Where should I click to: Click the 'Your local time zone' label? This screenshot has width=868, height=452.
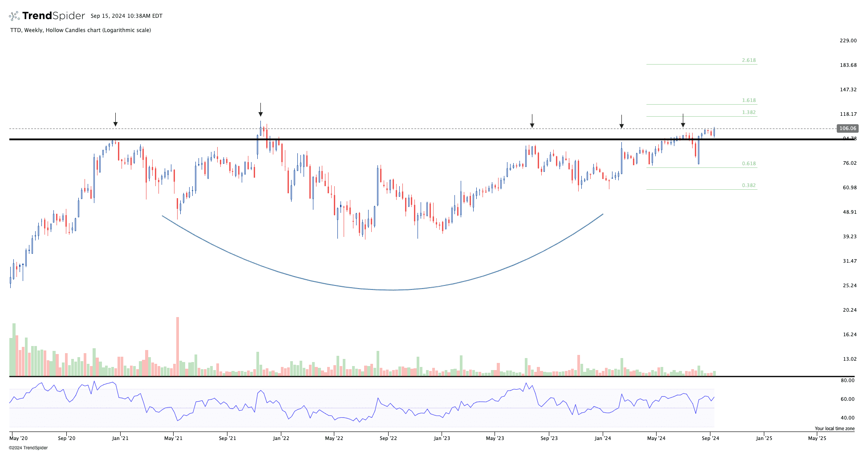[834, 428]
